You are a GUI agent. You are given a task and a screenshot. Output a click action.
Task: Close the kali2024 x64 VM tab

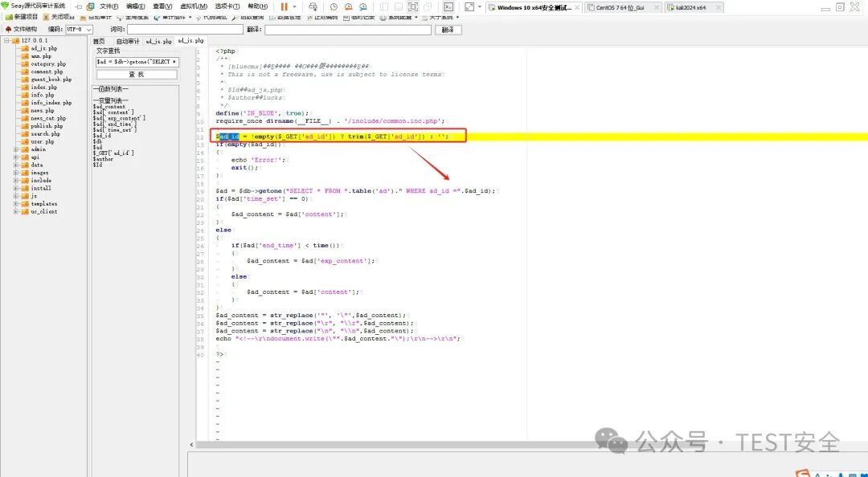click(x=719, y=8)
